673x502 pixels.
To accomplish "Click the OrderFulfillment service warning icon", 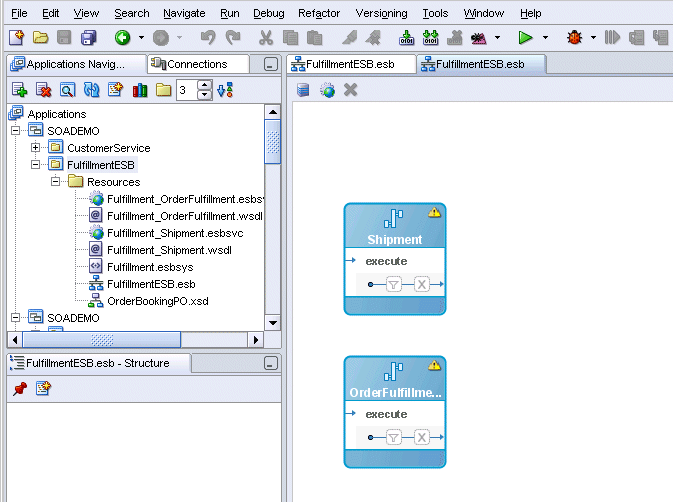I will tap(434, 365).
